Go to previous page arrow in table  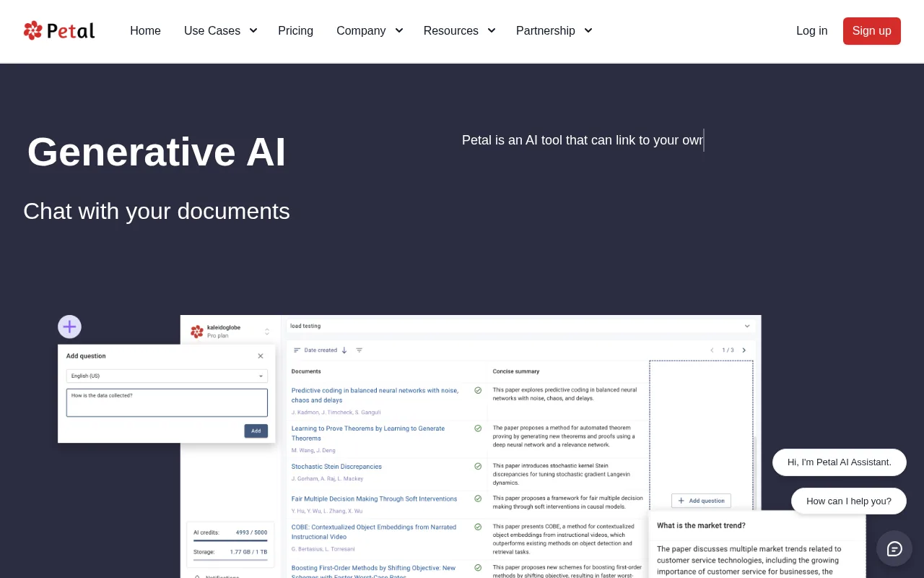click(x=712, y=350)
